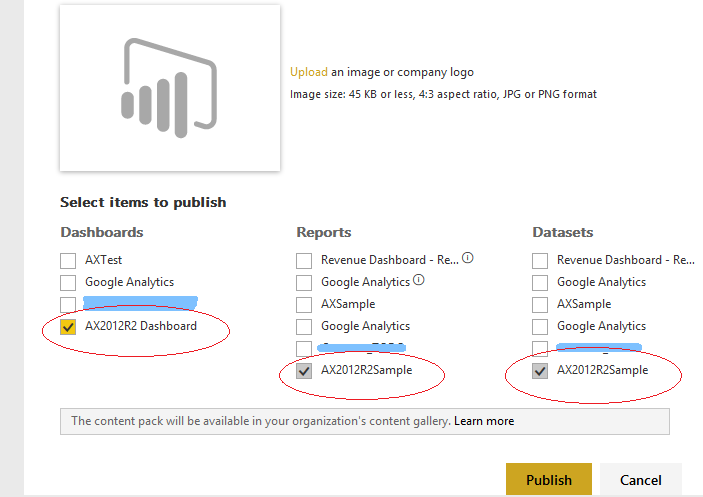Uncheck the AX2012R2 Dashboard checkbox
The image size is (703, 497).
tap(68, 326)
